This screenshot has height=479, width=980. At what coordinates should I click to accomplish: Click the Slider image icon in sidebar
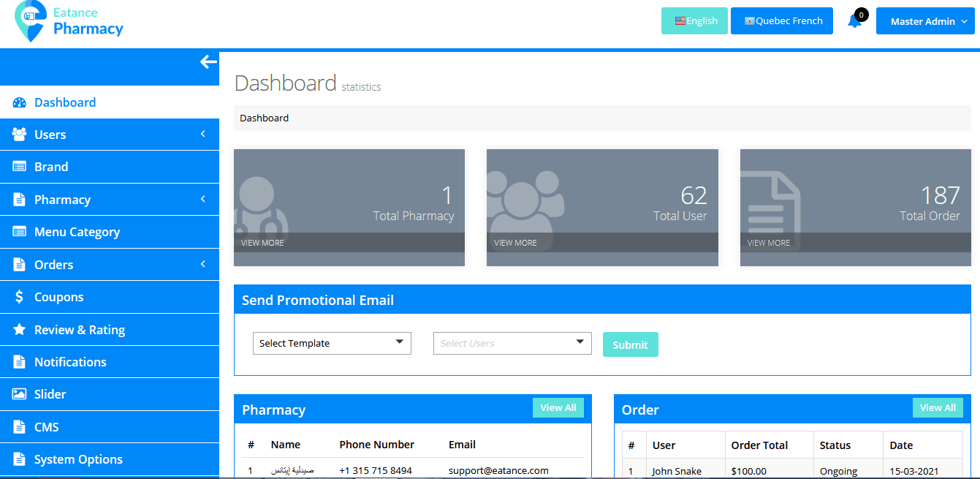point(20,394)
